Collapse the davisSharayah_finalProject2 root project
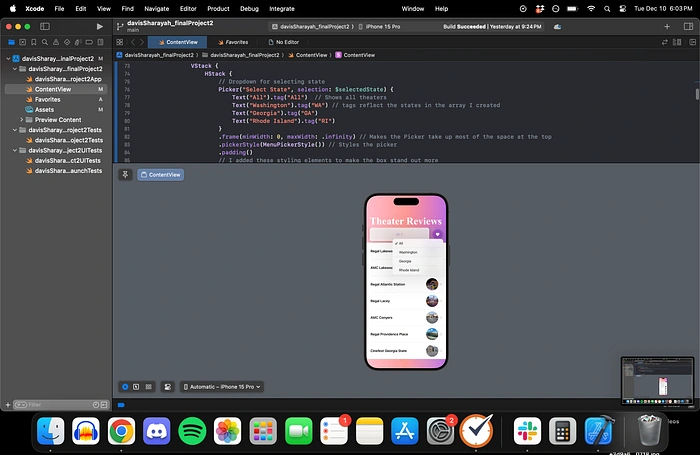700x455 pixels. click(x=9, y=58)
